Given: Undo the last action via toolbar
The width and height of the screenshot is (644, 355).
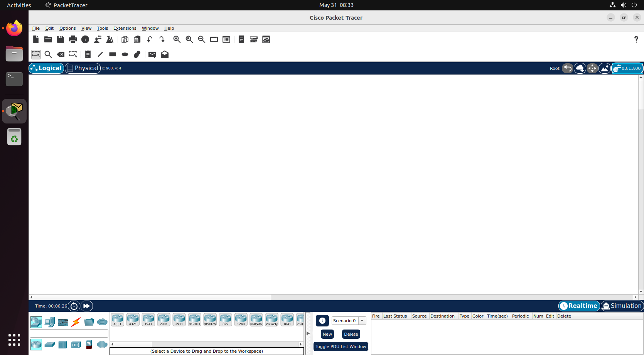Looking at the screenshot, I should pyautogui.click(x=149, y=39).
